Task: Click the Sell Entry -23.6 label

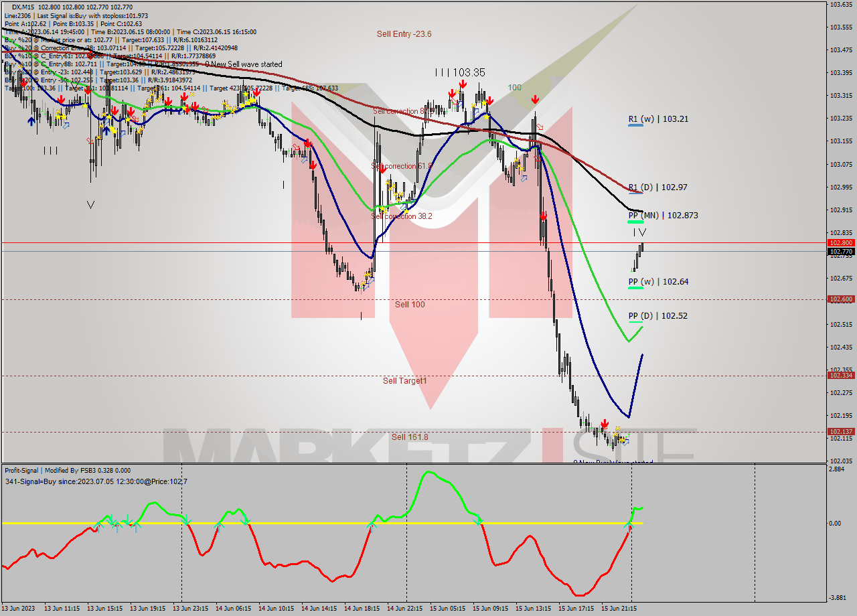Action: [x=404, y=34]
